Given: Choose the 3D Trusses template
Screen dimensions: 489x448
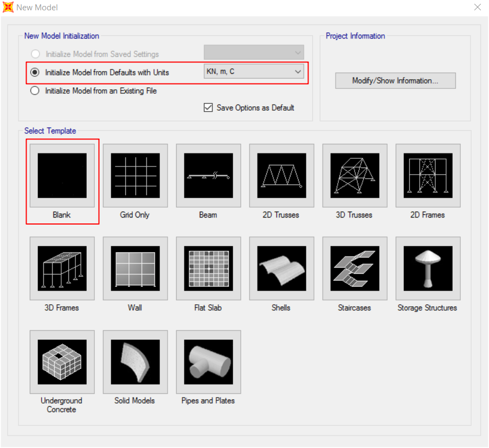Looking at the screenshot, I should (355, 175).
